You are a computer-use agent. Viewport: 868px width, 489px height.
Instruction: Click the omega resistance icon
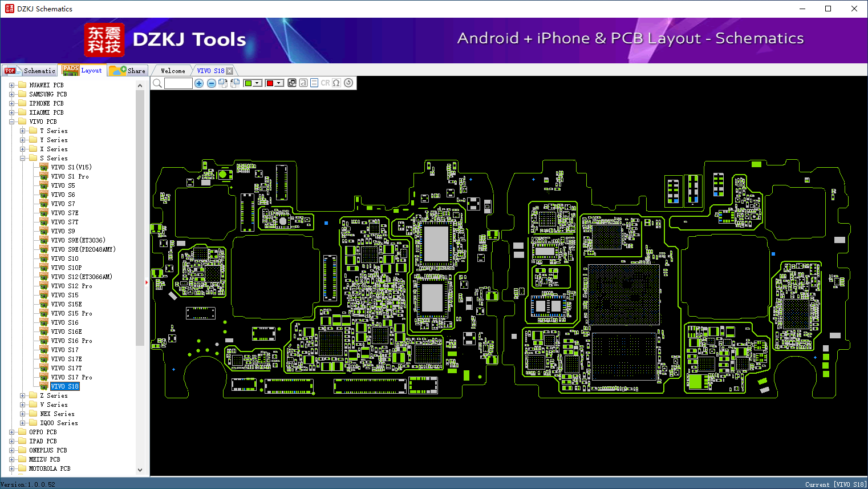pos(336,83)
